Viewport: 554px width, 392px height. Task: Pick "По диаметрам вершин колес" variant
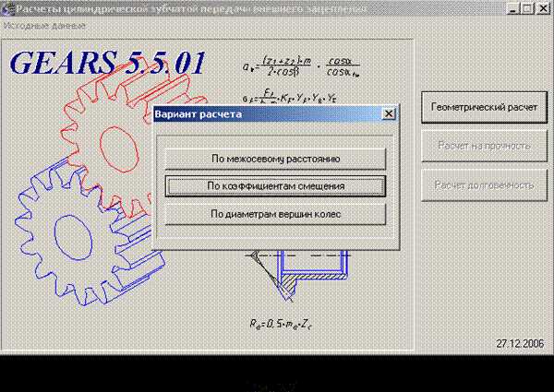click(275, 214)
